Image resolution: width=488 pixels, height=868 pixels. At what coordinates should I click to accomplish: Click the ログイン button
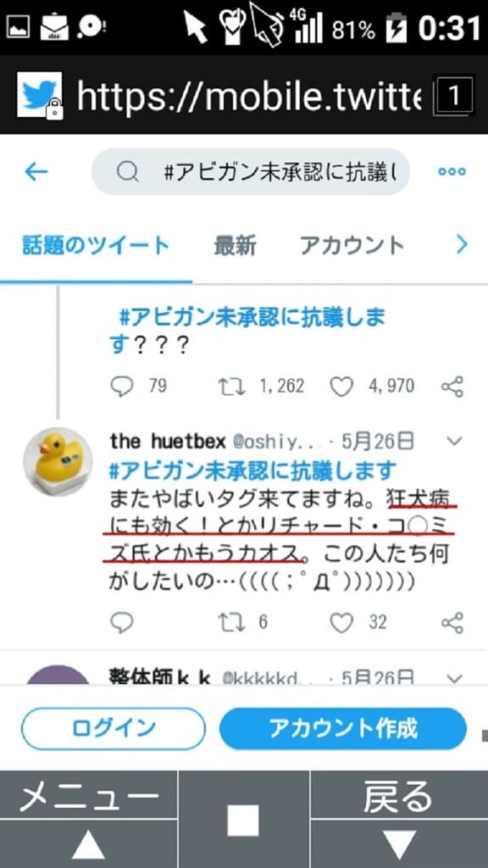point(114,728)
